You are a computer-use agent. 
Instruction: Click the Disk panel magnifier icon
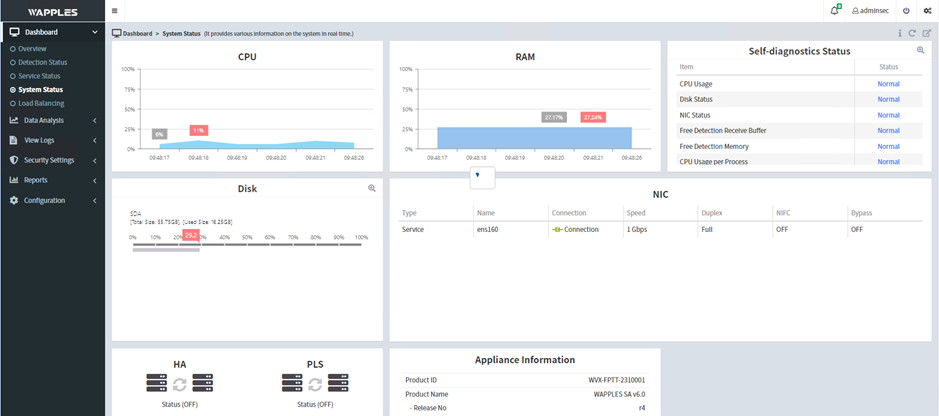coord(372,188)
